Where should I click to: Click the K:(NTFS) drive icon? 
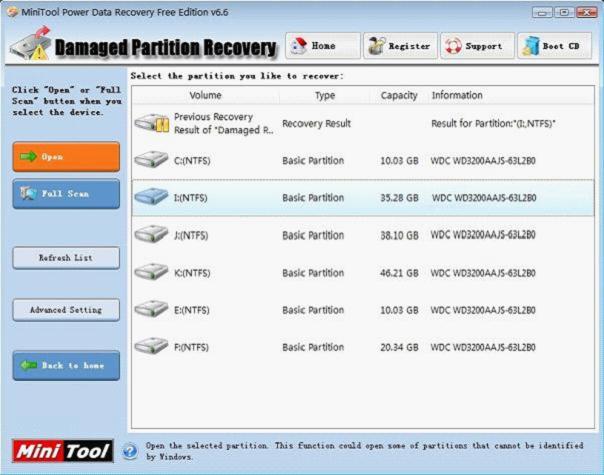coord(151,272)
